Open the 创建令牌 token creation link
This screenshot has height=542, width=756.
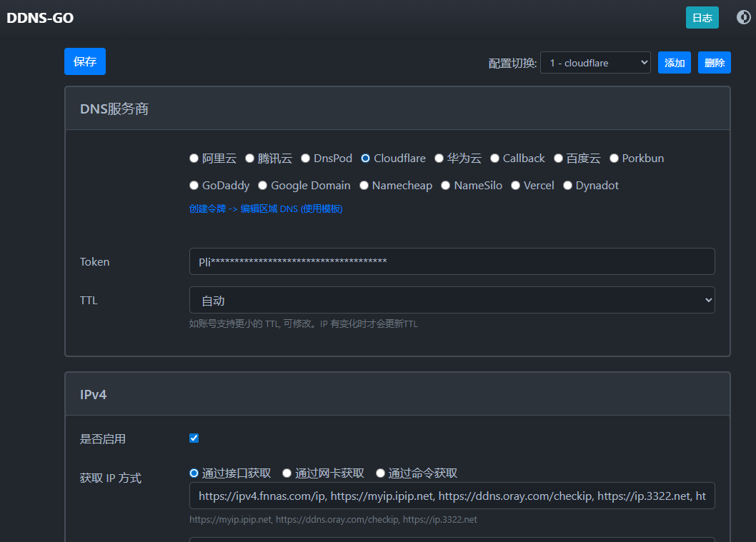click(266, 209)
